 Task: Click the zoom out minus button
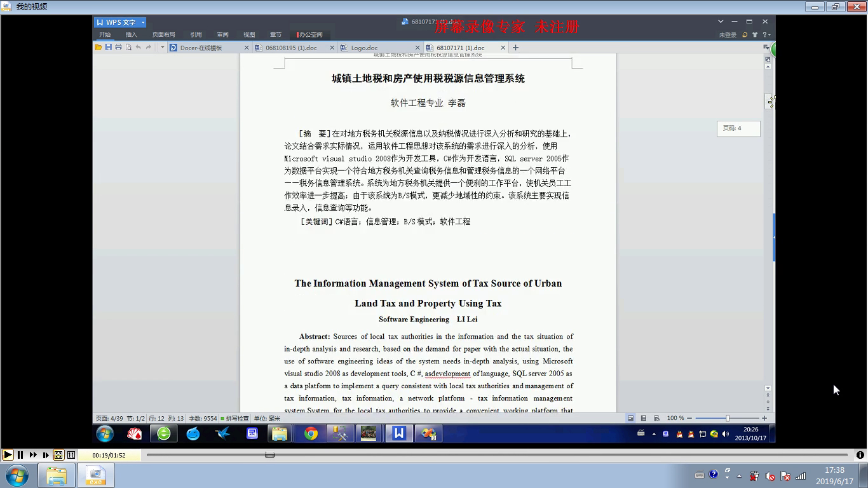(690, 418)
